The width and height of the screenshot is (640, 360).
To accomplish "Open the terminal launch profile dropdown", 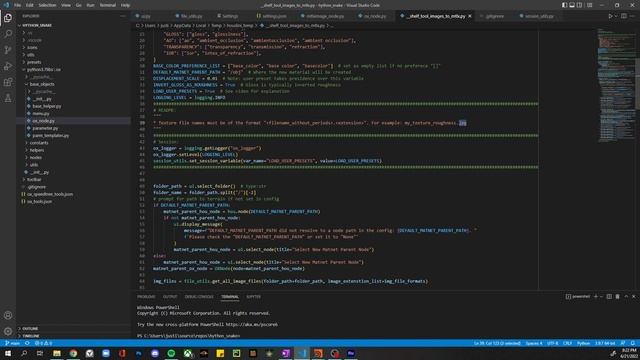I will pyautogui.click(x=601, y=296).
